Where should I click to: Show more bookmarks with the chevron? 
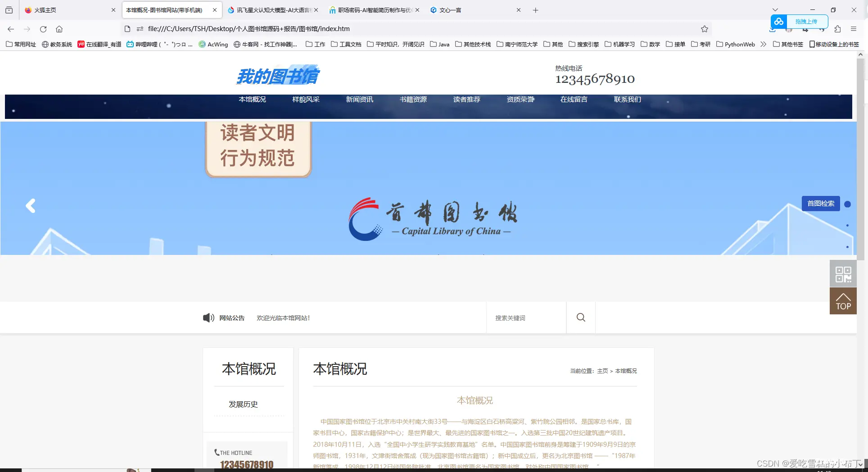coord(763,44)
